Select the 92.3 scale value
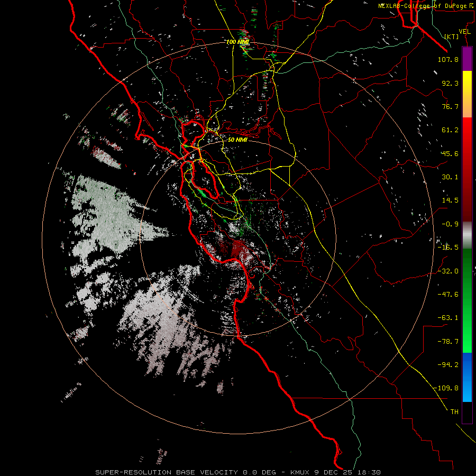This screenshot has height=476, width=476. pyautogui.click(x=450, y=83)
